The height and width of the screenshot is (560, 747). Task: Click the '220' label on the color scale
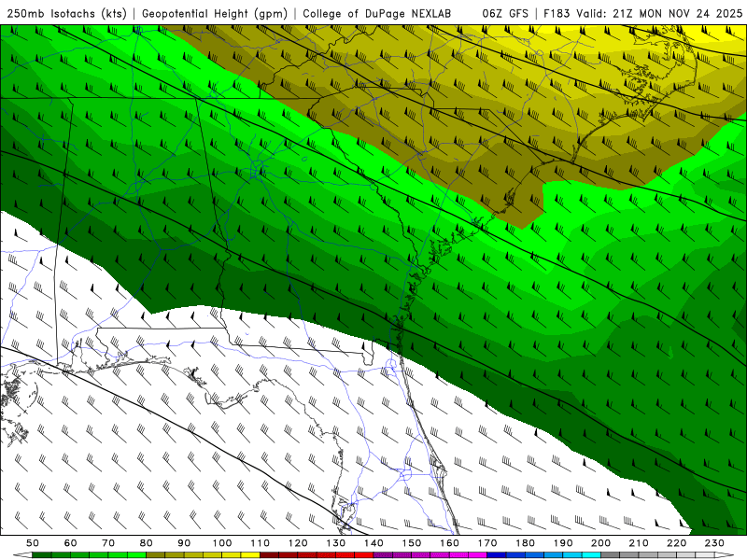coord(676,543)
